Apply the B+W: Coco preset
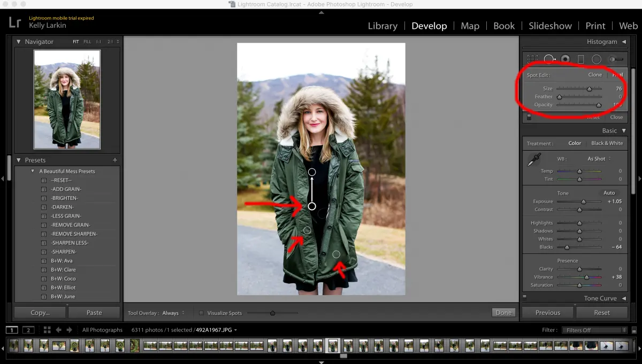This screenshot has width=642, height=364. coord(63,278)
